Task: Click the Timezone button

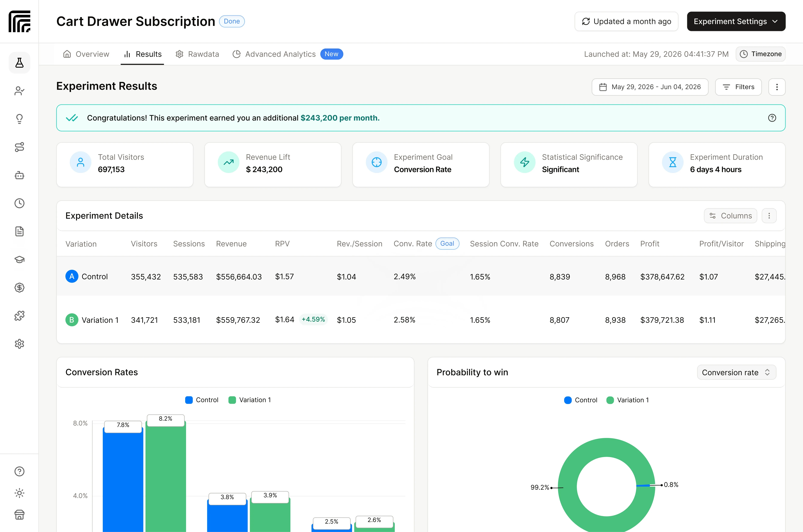Action: point(761,54)
